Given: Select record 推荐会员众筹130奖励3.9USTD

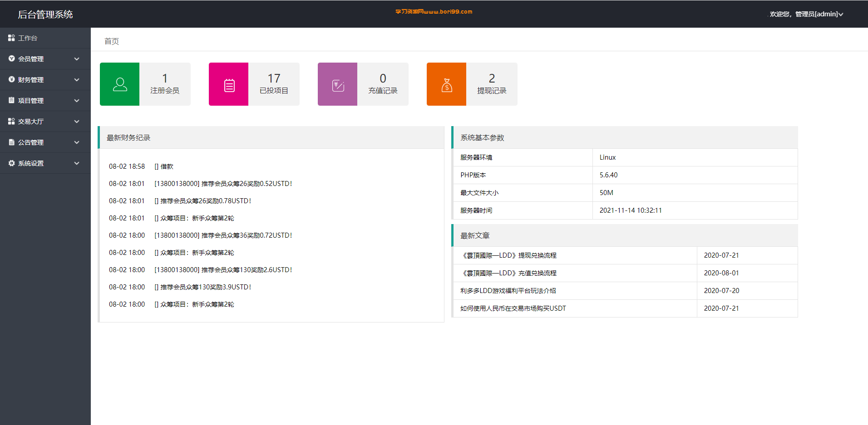Looking at the screenshot, I should (x=180, y=287).
